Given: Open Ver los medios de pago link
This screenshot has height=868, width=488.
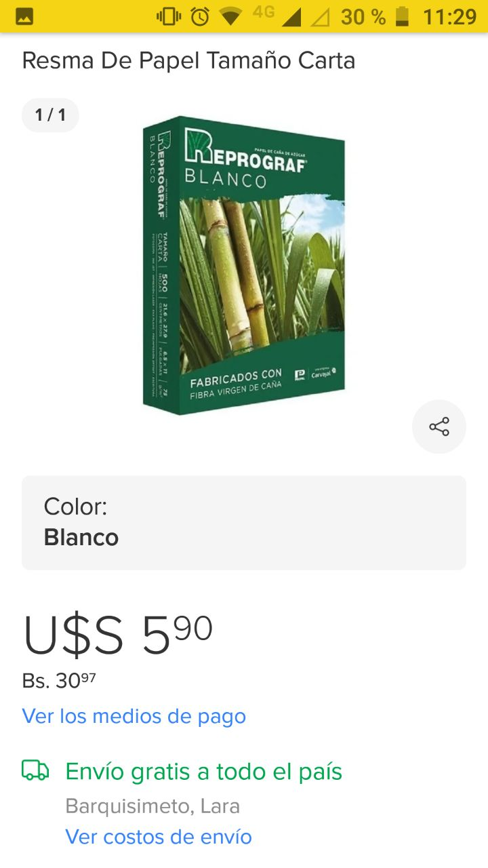Looking at the screenshot, I should coord(134,716).
